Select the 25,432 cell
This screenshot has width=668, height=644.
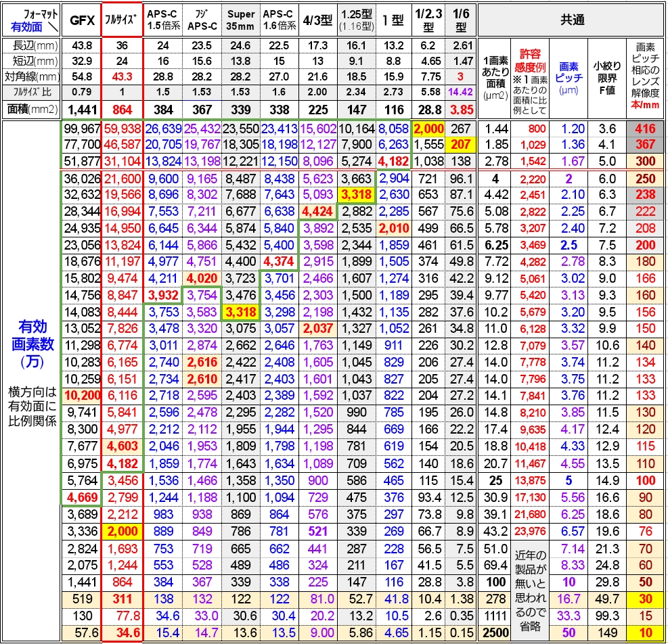pyautogui.click(x=202, y=129)
